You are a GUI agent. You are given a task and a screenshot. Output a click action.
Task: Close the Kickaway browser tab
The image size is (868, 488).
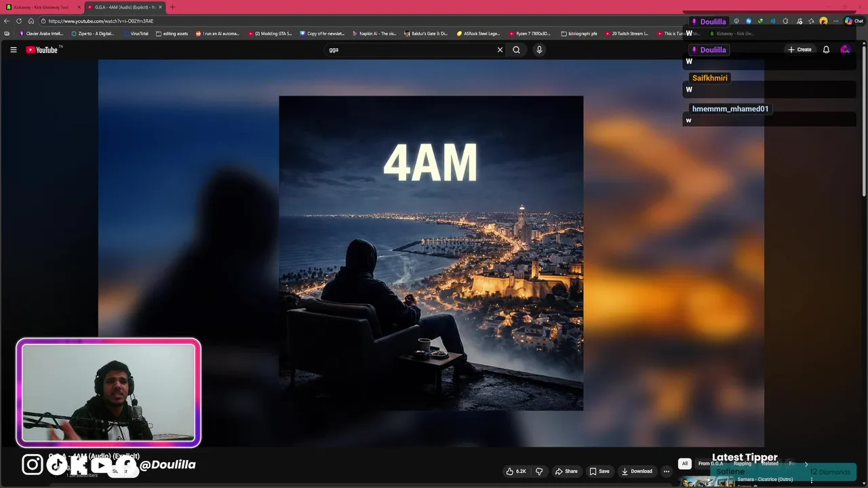pos(79,7)
